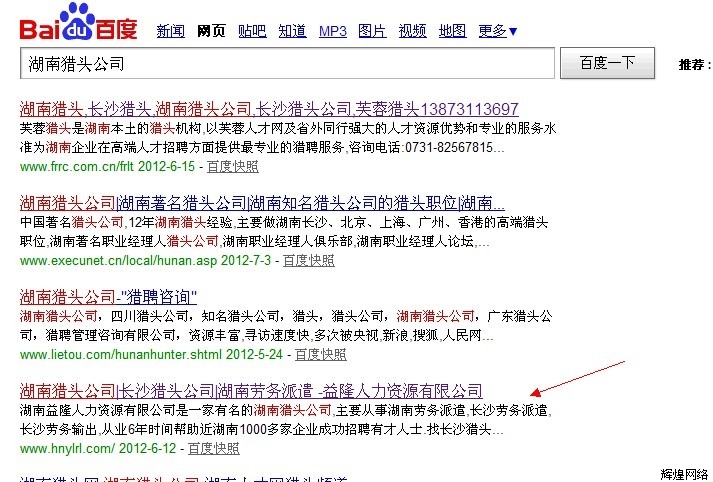This screenshot has width=713, height=482.
Task: Open 百度快照 for www.execunet.cn result
Action: (309, 261)
